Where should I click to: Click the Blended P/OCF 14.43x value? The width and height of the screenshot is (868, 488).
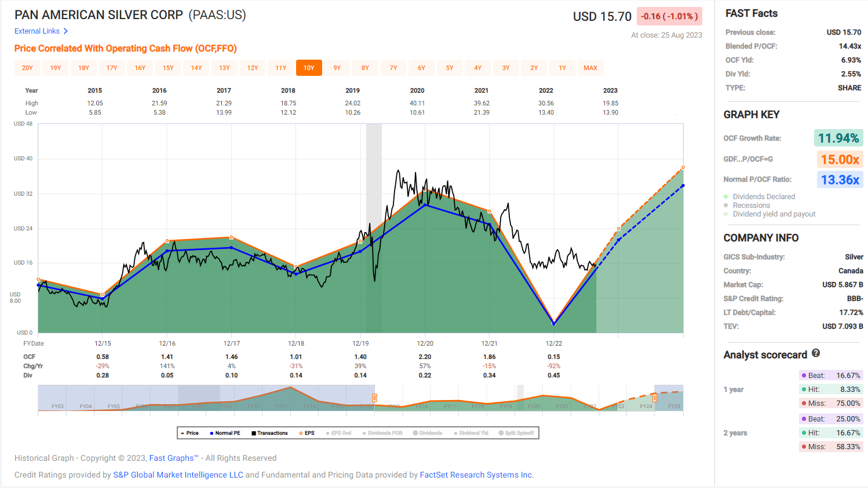coord(850,46)
